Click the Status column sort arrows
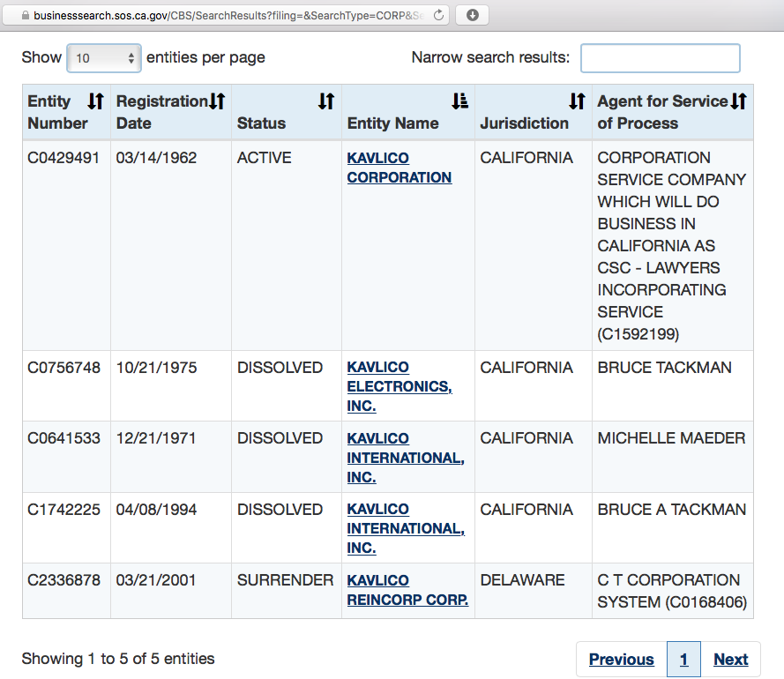The image size is (784, 679). [326, 102]
